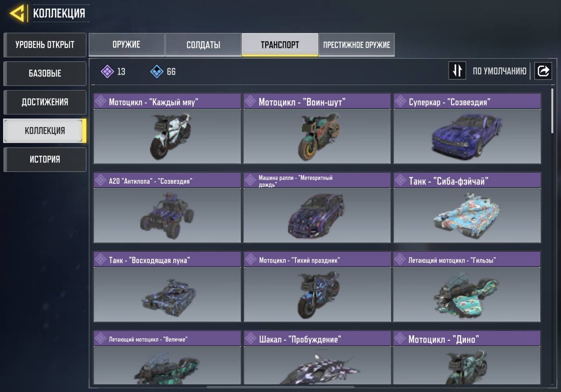The width and height of the screenshot is (561, 392).
Task: Select the blue rare rarity icon showing 66
Action: (157, 71)
